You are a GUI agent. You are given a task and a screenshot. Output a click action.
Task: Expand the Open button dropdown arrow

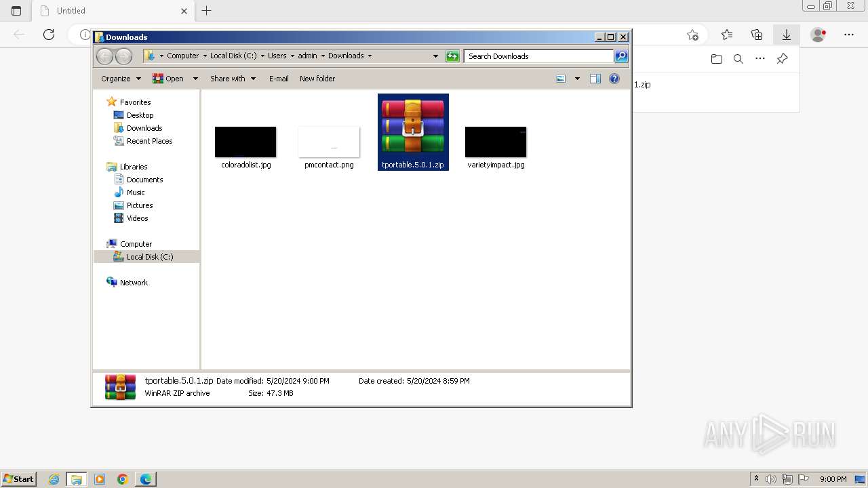[x=195, y=79]
